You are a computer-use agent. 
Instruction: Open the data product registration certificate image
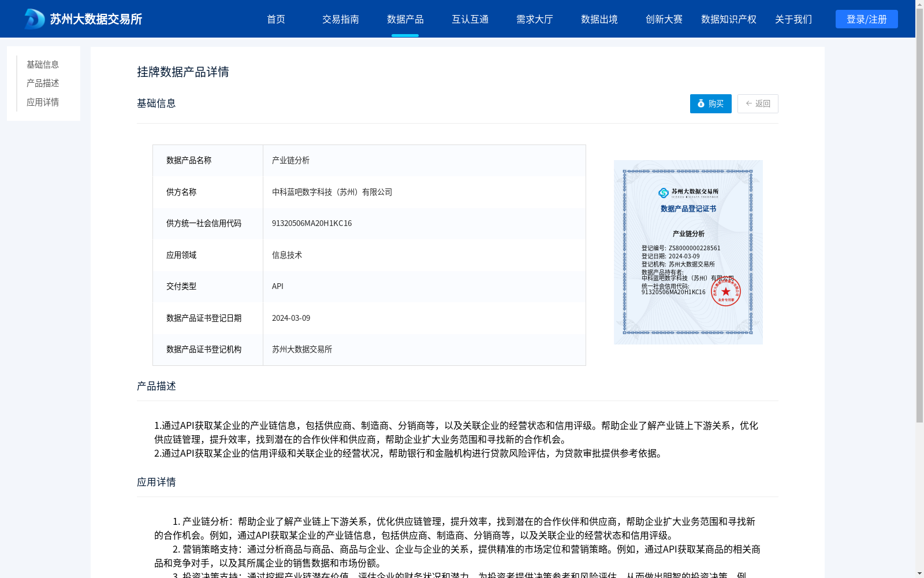(x=688, y=252)
